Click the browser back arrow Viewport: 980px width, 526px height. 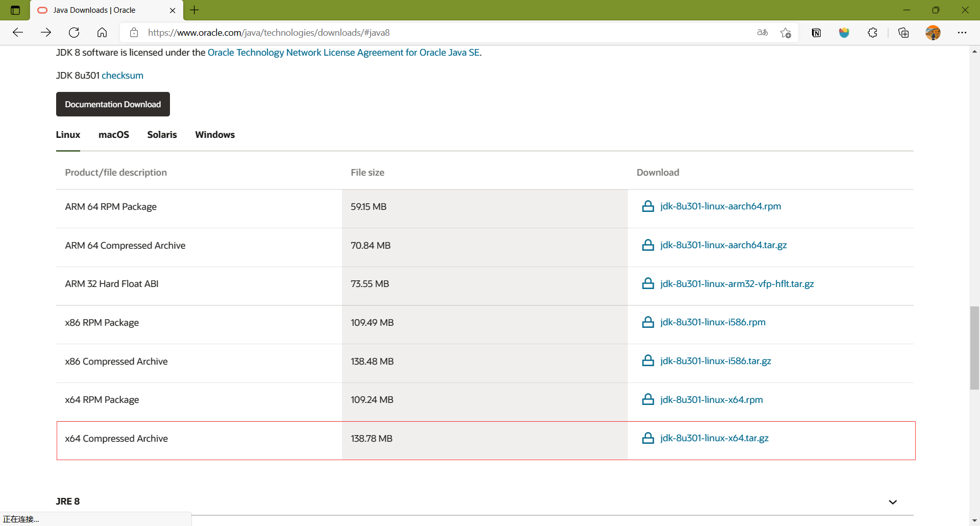click(x=18, y=33)
